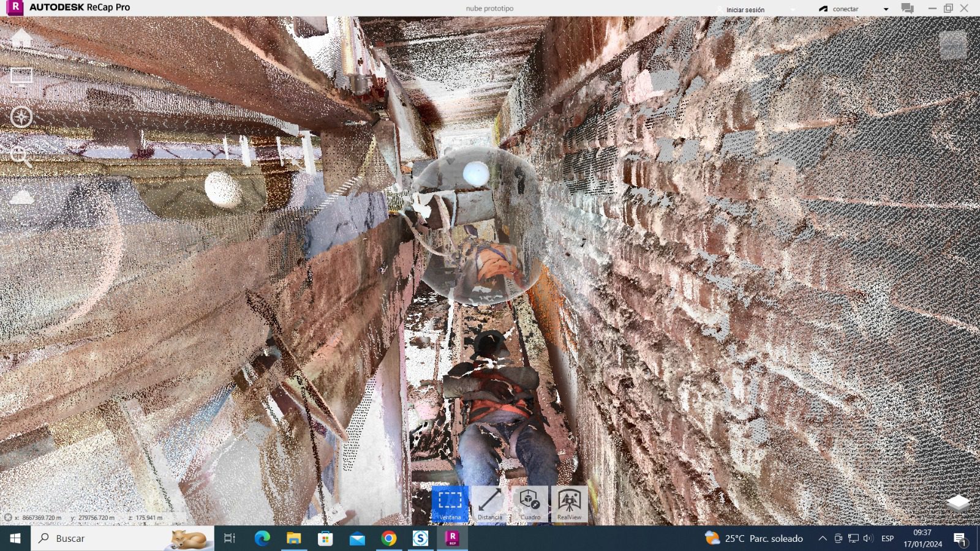Screen dimensions: 980x551
Task: Expand the conectar dropdown arrow
Action: click(886, 9)
